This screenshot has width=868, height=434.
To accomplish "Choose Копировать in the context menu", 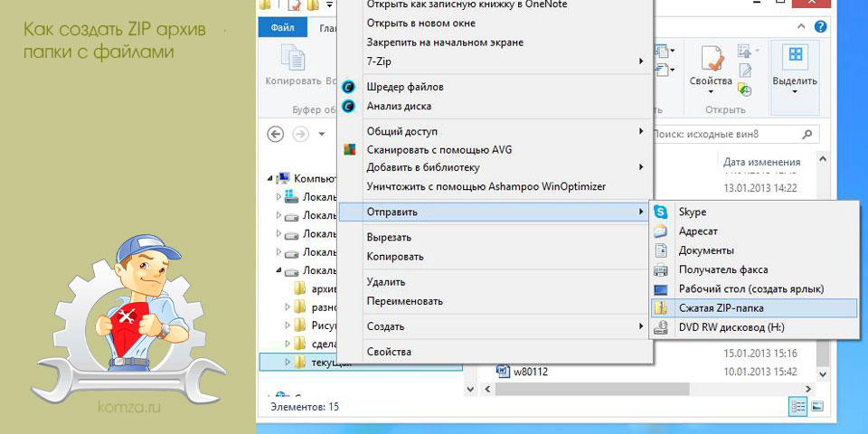I will point(495,257).
